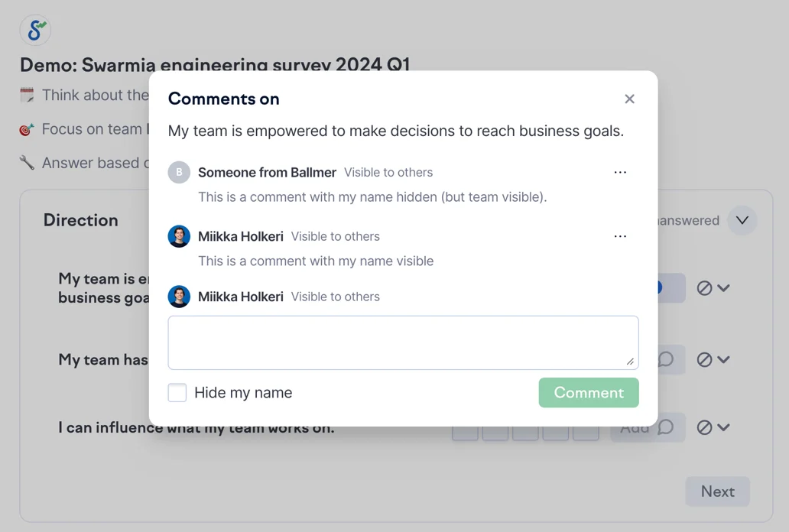Submit with the green Comment button
The image size is (789, 532).
click(588, 393)
